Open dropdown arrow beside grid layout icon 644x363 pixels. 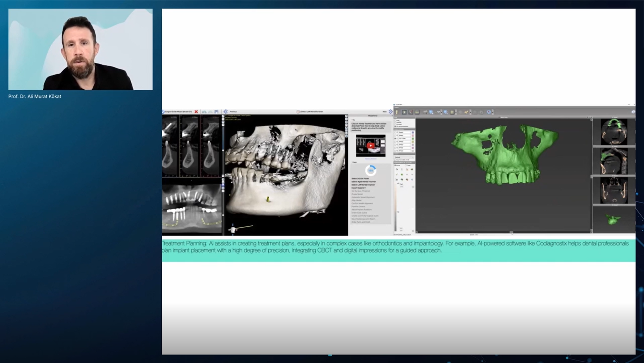tap(456, 112)
